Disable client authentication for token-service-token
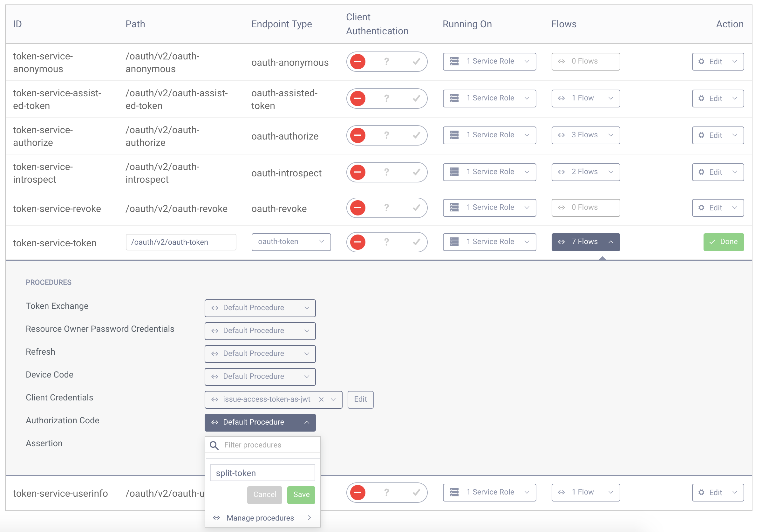This screenshot has width=762, height=532. point(357,242)
